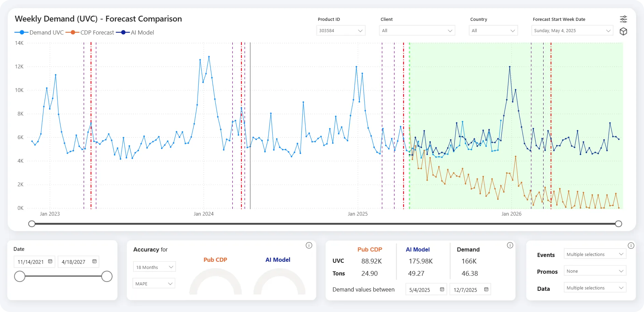
Task: Click the Jan 2024 axis label
Action: tap(203, 214)
